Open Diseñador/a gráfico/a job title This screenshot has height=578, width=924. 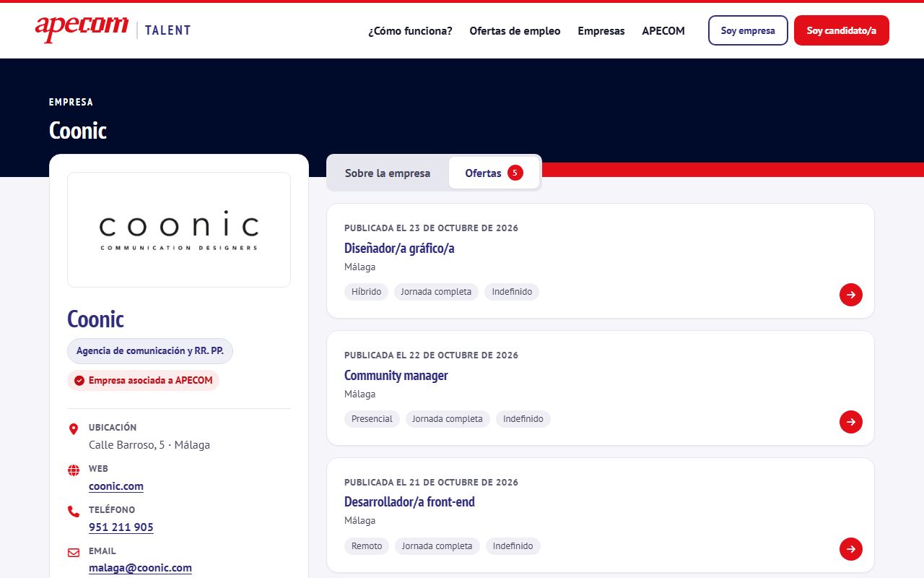[399, 249]
